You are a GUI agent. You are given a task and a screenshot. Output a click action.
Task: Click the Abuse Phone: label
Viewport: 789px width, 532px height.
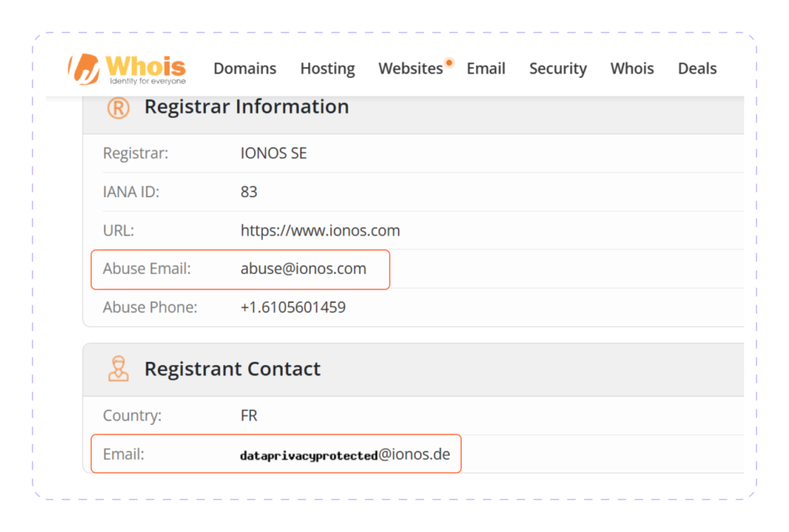tap(150, 307)
